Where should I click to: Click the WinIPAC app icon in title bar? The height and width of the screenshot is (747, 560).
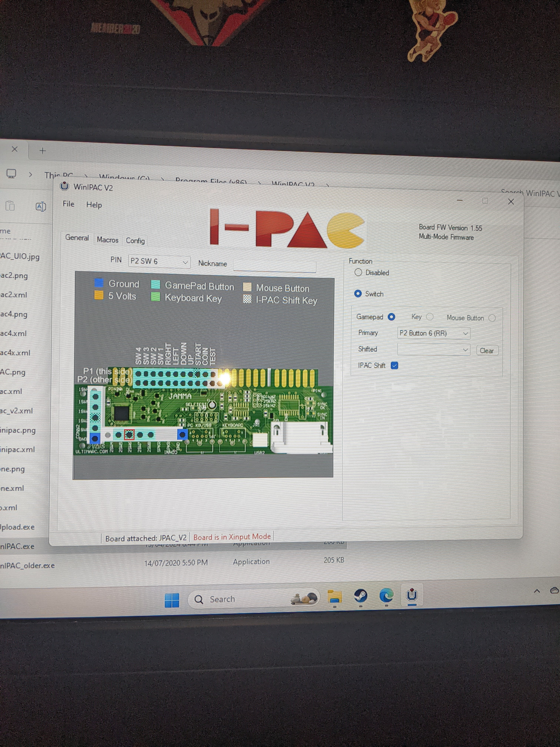[x=64, y=186]
